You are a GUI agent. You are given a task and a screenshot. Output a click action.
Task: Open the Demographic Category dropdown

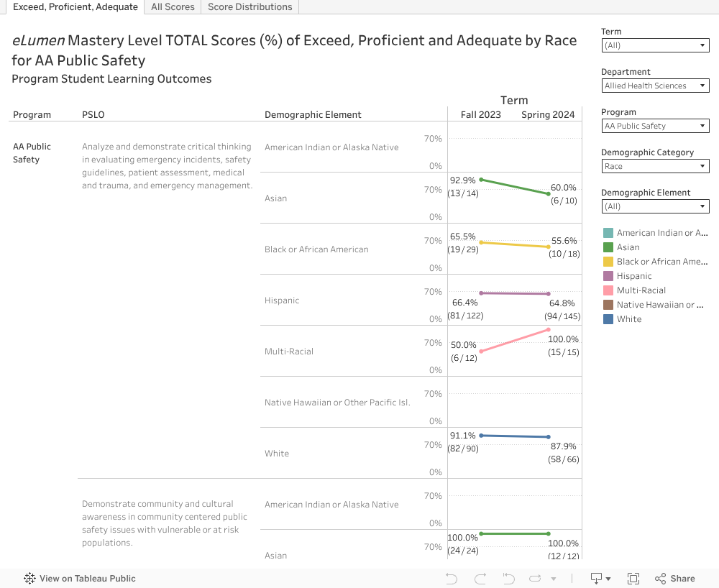click(655, 166)
